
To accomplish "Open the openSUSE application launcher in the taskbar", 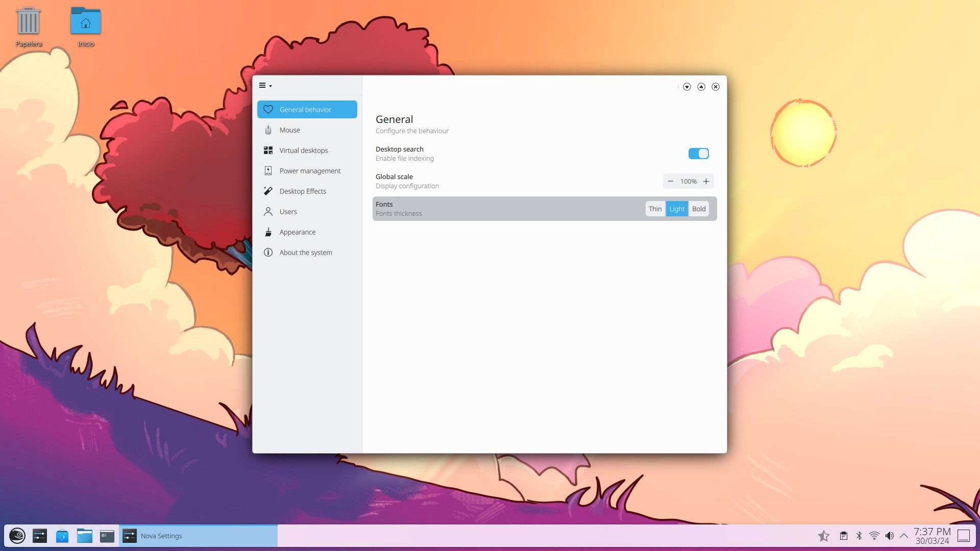I will click(x=18, y=536).
